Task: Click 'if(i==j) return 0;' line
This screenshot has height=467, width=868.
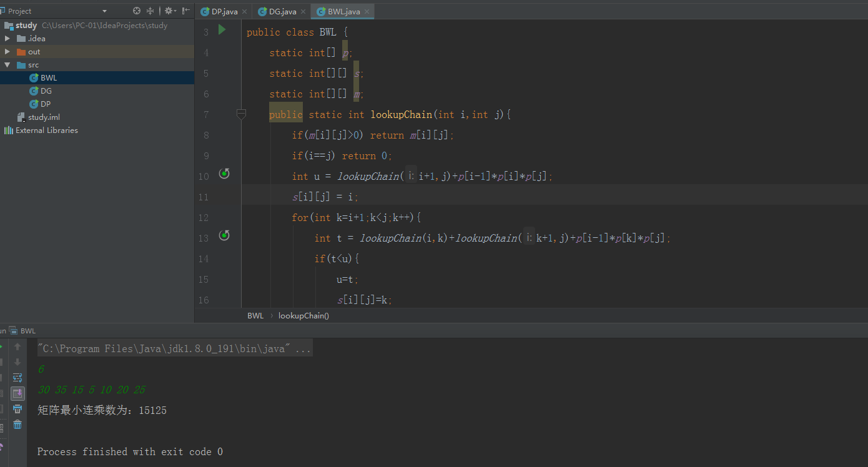Action: pyautogui.click(x=342, y=156)
